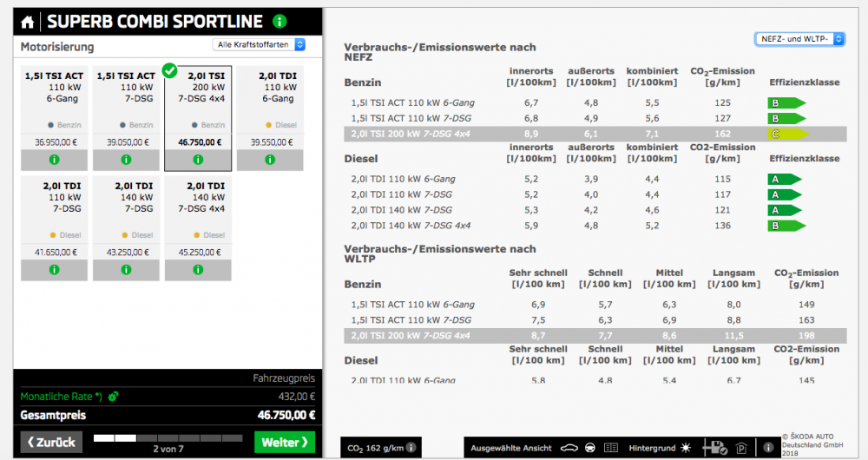Open the NEFZ- und WLTP- dropdown

click(799, 39)
